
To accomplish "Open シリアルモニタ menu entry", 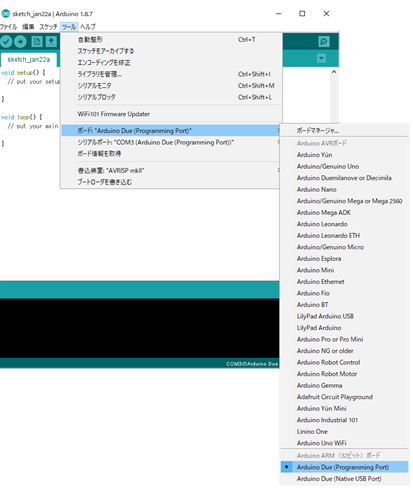I will point(171,86).
